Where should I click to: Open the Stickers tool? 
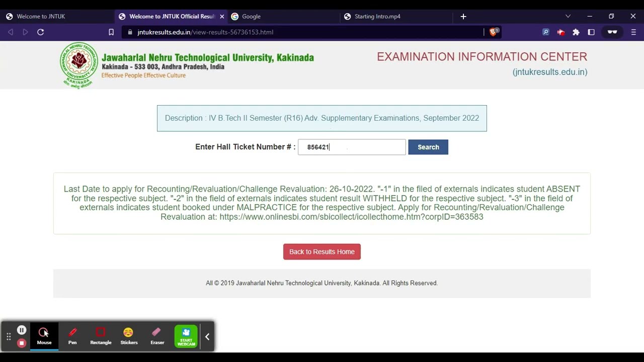click(x=129, y=336)
